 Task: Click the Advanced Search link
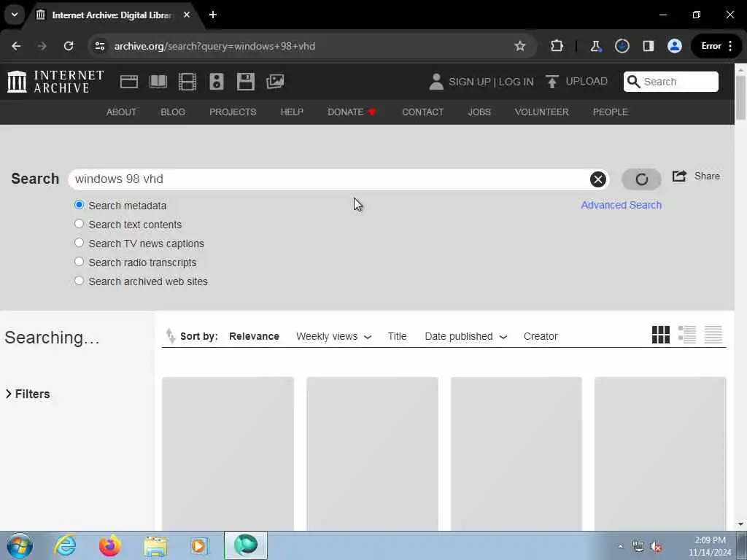622,205
